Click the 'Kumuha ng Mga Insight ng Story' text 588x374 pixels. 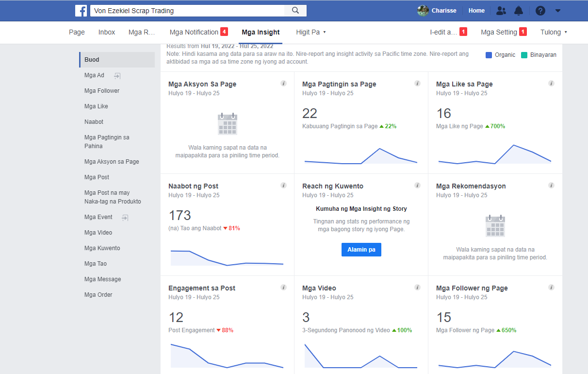coord(361,209)
